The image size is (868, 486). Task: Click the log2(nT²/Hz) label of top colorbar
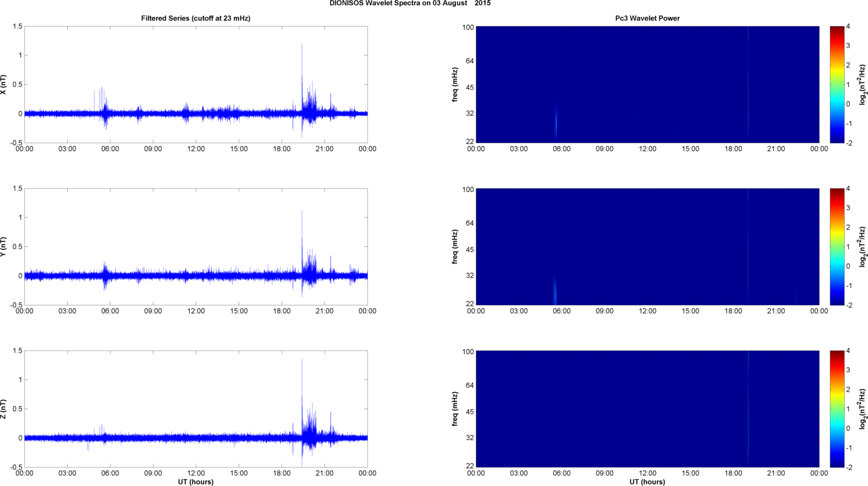(x=862, y=85)
